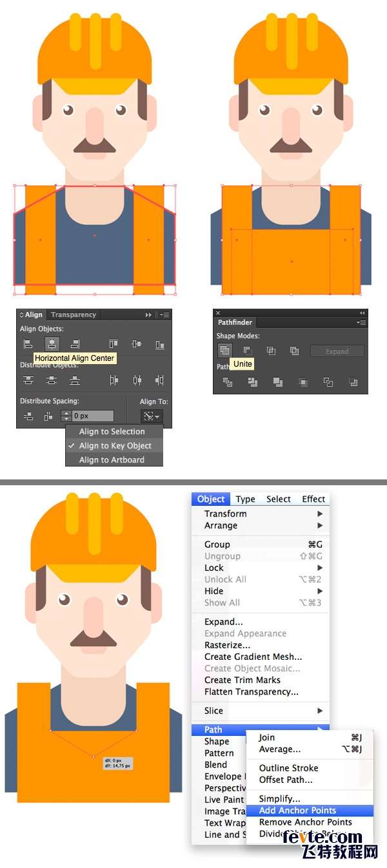Open the Pathfinder panel options menu
The image size is (387, 868).
pos(361,322)
